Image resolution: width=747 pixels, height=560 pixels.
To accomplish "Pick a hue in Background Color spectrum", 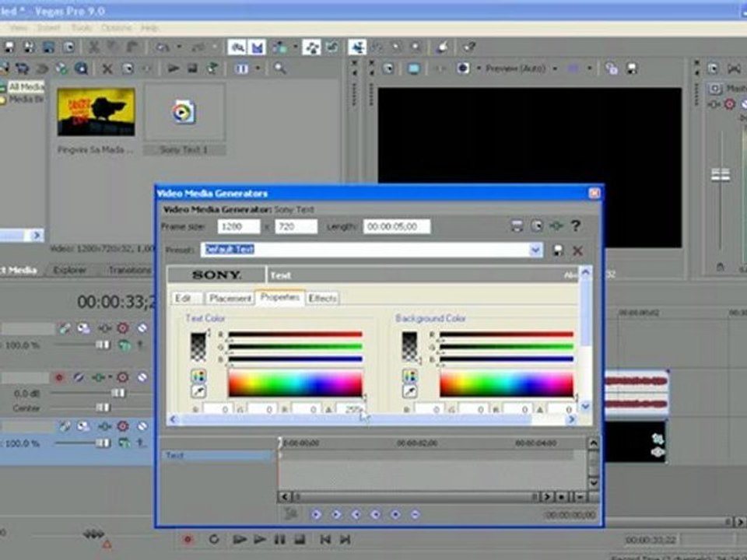I will pyautogui.click(x=507, y=383).
